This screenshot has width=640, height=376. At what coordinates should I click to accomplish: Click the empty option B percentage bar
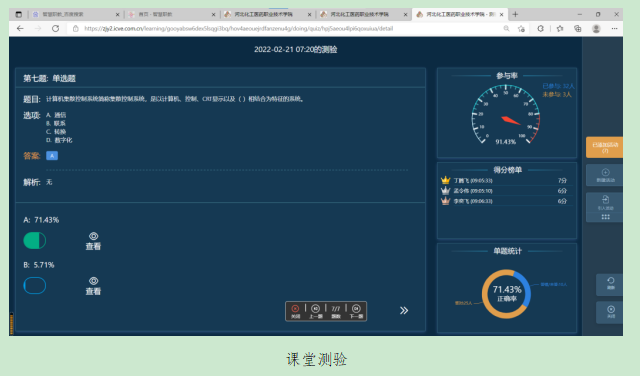35,285
